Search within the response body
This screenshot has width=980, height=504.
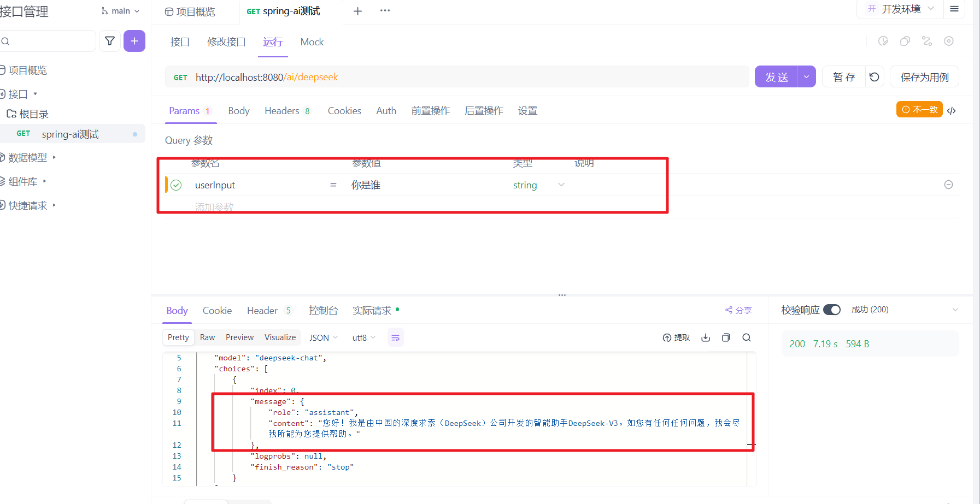[x=747, y=337]
